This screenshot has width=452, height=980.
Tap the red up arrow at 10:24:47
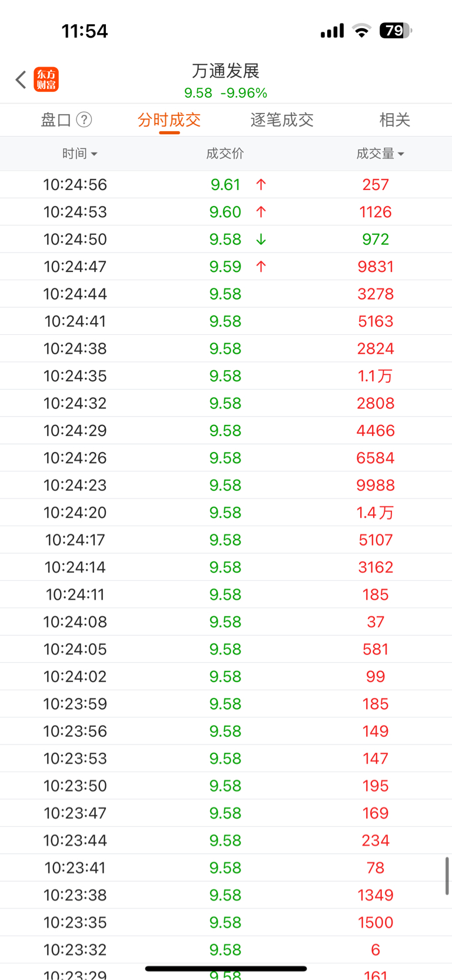coord(261,267)
